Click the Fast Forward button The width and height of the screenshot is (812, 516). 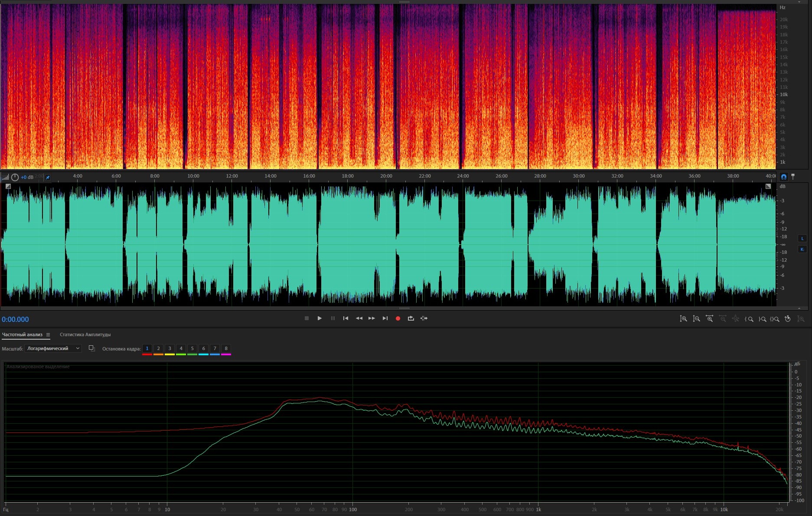pos(372,318)
